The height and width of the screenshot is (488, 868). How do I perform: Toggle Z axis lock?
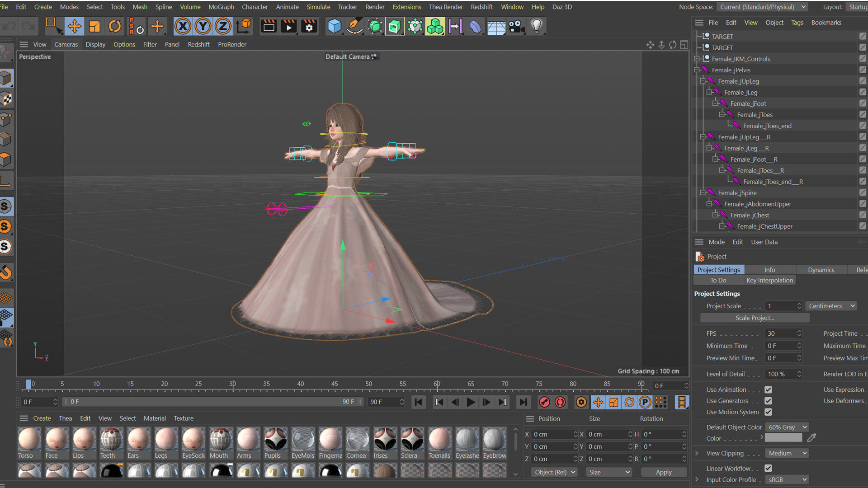[223, 26]
